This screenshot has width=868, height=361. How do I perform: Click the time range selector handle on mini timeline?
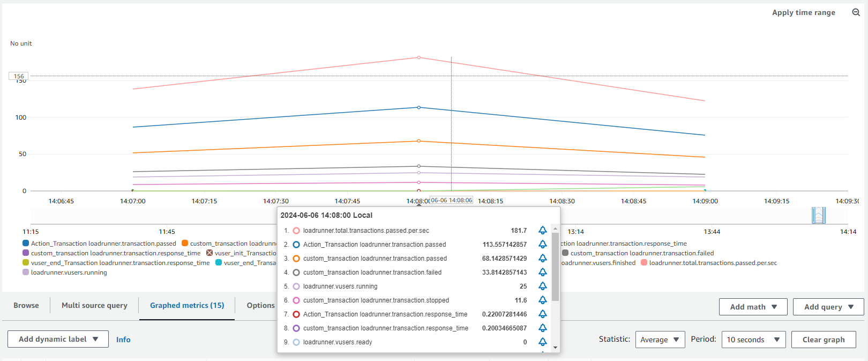coord(818,216)
